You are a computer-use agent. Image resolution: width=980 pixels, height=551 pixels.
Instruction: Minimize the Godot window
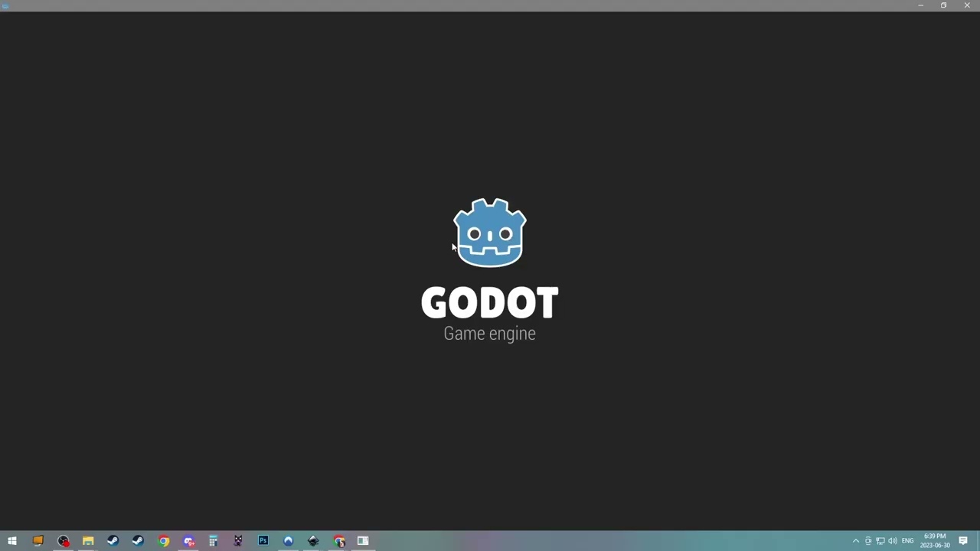pyautogui.click(x=920, y=5)
